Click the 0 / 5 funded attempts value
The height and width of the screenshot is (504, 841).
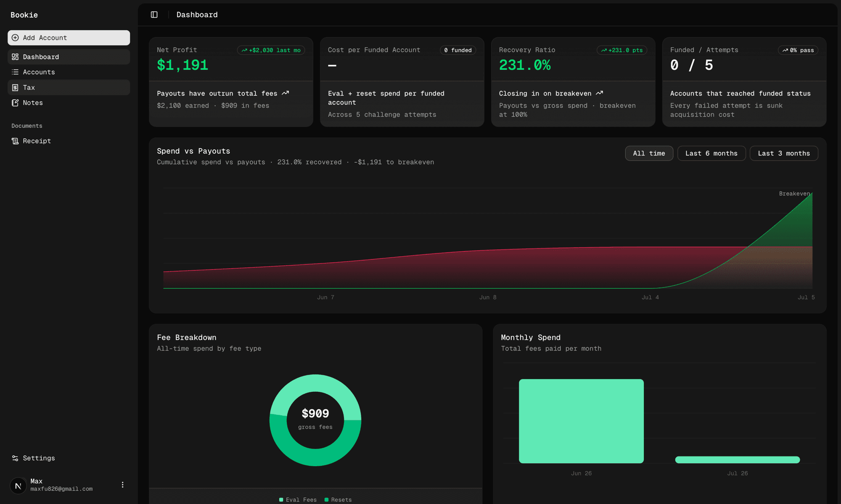(692, 65)
